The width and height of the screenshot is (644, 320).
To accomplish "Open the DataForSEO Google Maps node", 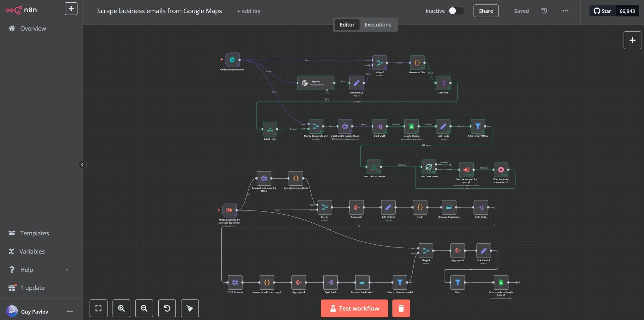I will pos(345,126).
